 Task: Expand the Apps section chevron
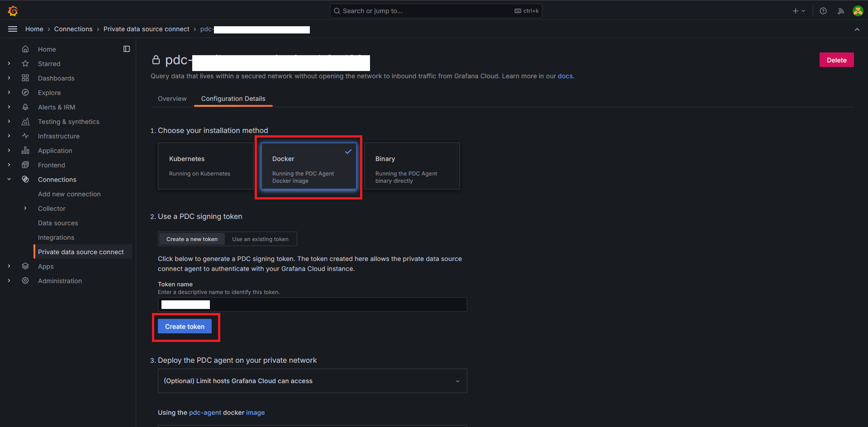(x=9, y=266)
